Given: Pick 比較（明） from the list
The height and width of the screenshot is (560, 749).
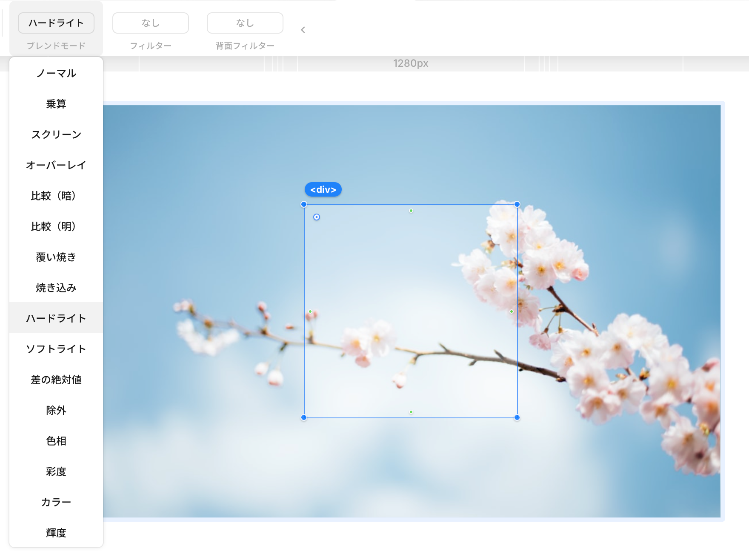Looking at the screenshot, I should coord(56,226).
